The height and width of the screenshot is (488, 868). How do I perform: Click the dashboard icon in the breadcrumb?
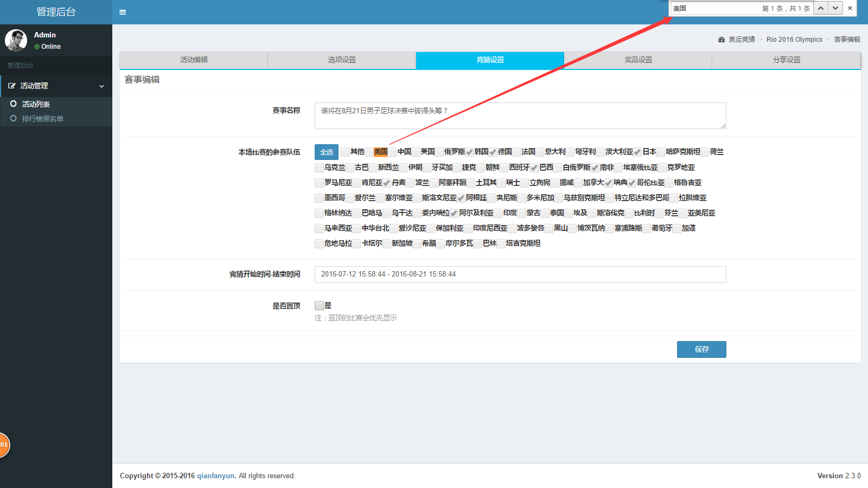721,40
